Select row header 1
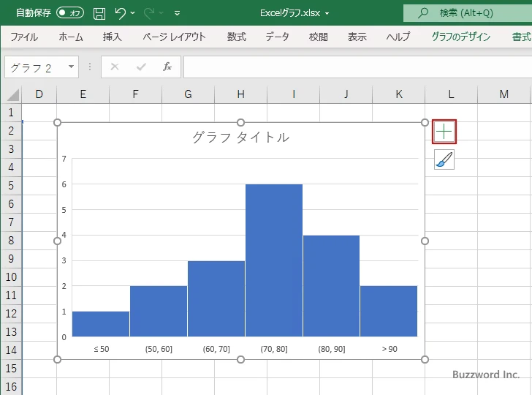This screenshot has width=532, height=395. tap(11, 113)
